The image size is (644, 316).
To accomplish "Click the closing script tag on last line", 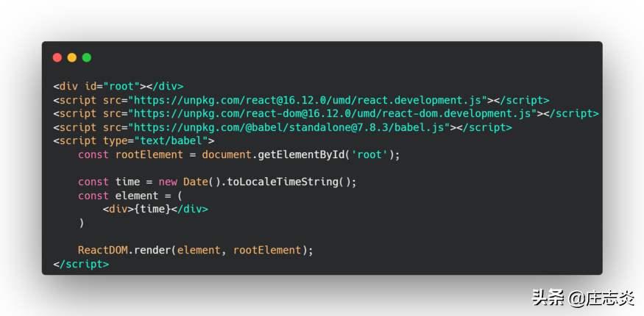I will [x=81, y=264].
